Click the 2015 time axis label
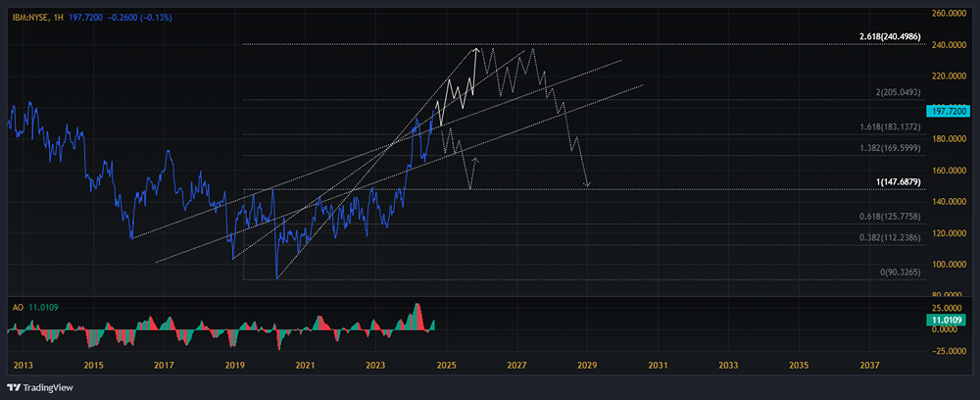980x400 pixels. point(93,365)
